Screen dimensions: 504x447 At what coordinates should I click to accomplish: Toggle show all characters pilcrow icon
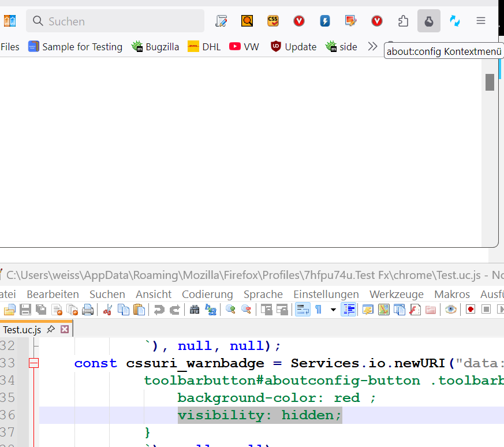coord(318,310)
